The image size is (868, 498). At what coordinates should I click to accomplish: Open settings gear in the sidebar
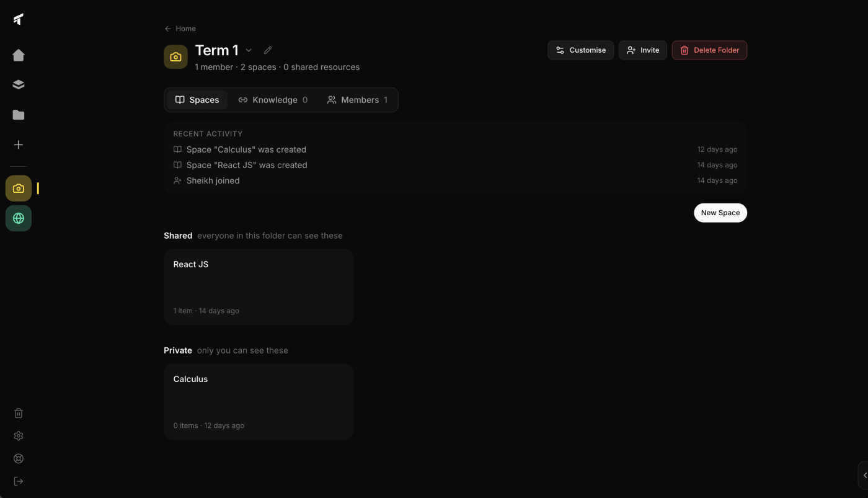[19, 436]
